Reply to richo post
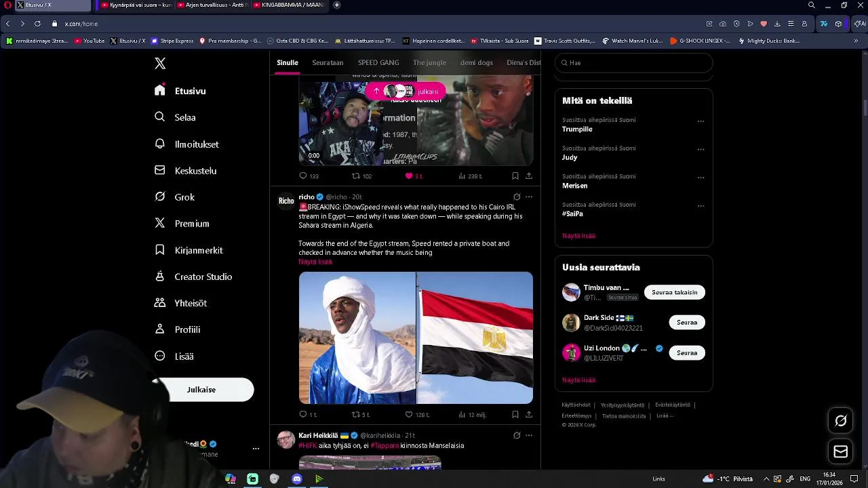 click(308, 414)
